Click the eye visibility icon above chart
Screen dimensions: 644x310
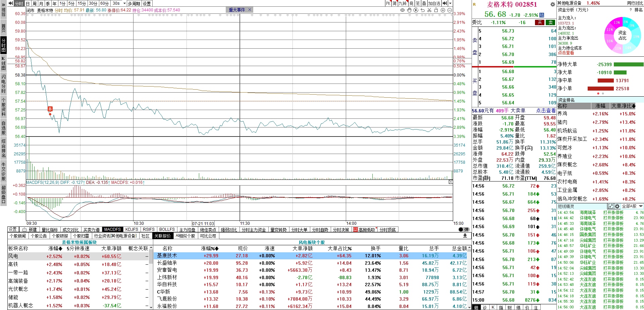pos(402,10)
